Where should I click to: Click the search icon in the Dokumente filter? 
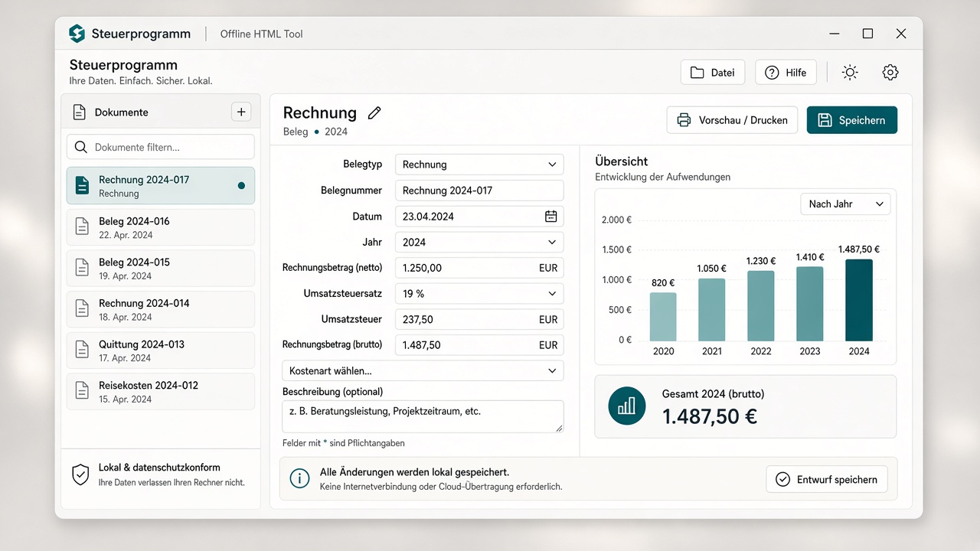coord(80,147)
